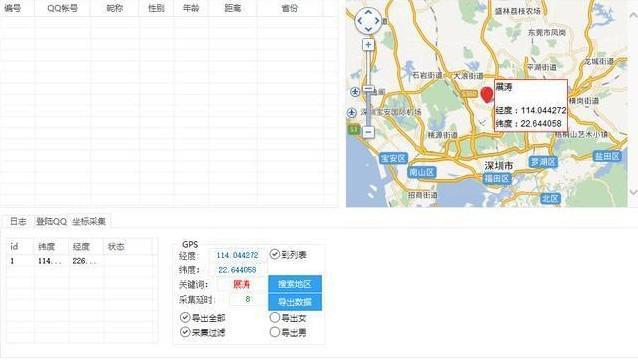The image size is (638, 364).
Task: Adjust the map zoom level slider
Action: (369, 89)
